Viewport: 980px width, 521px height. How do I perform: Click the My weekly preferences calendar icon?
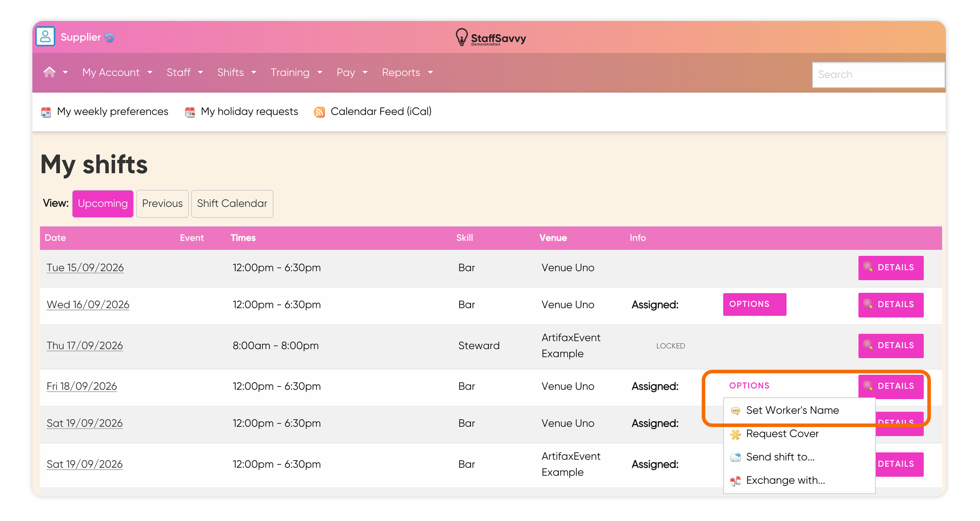coord(46,112)
